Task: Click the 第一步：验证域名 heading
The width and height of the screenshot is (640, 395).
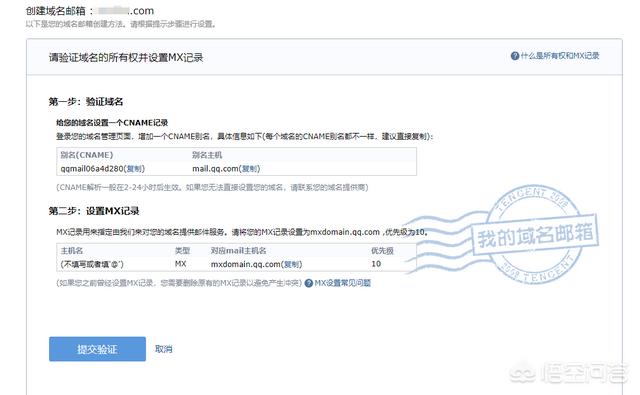Action: 86,102
